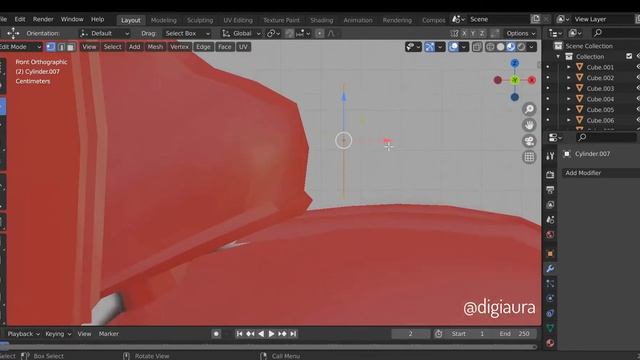This screenshot has width=640, height=360.
Task: Switch to wireframe viewport shading
Action: [490, 47]
